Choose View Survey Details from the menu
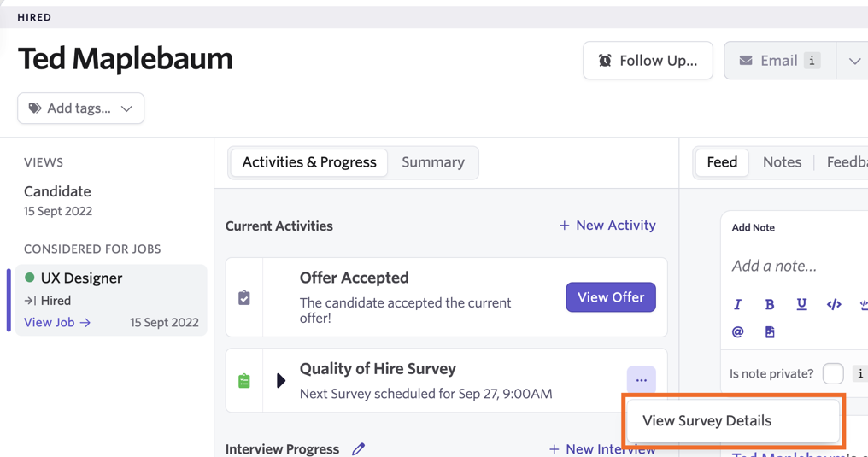Screen dimensions: 868x457 coord(733,421)
